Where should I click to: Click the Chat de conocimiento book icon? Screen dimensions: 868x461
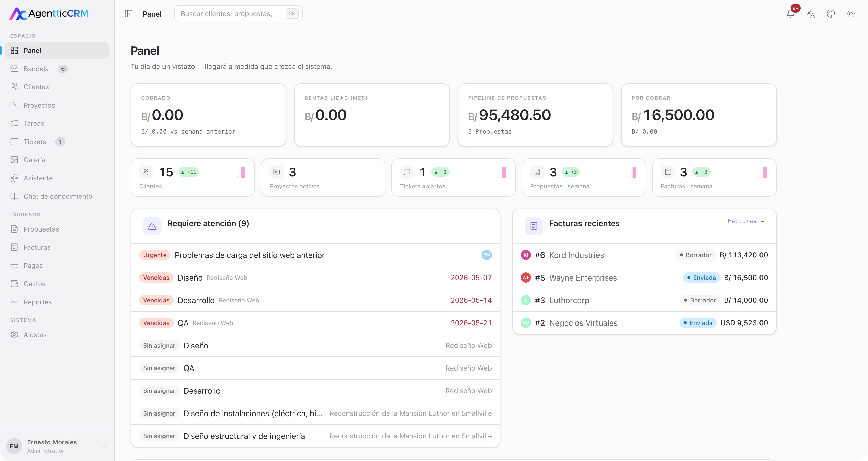pyautogui.click(x=14, y=196)
